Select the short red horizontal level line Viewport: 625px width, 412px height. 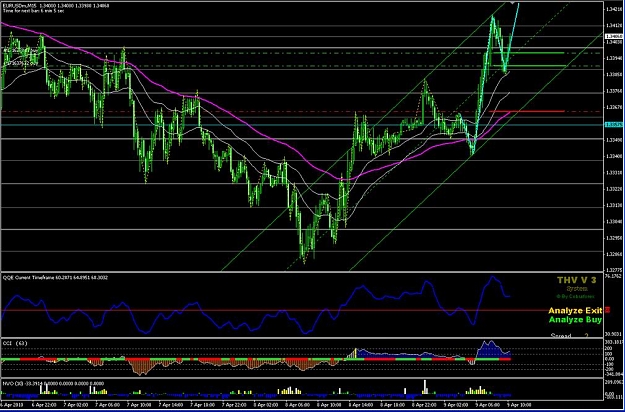526,112
